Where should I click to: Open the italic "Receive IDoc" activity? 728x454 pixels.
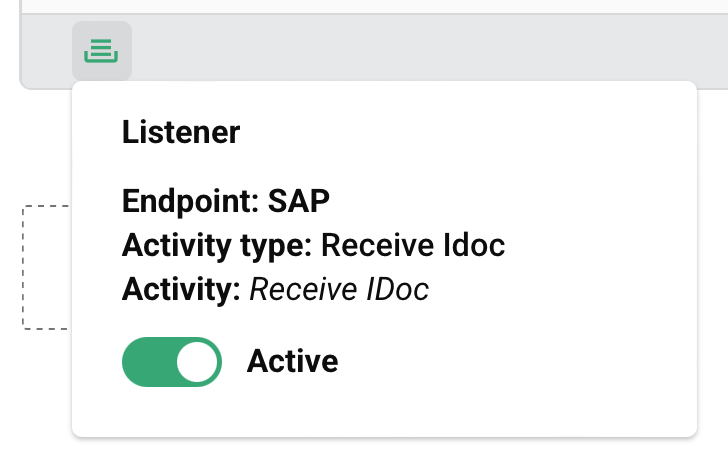click(x=339, y=290)
